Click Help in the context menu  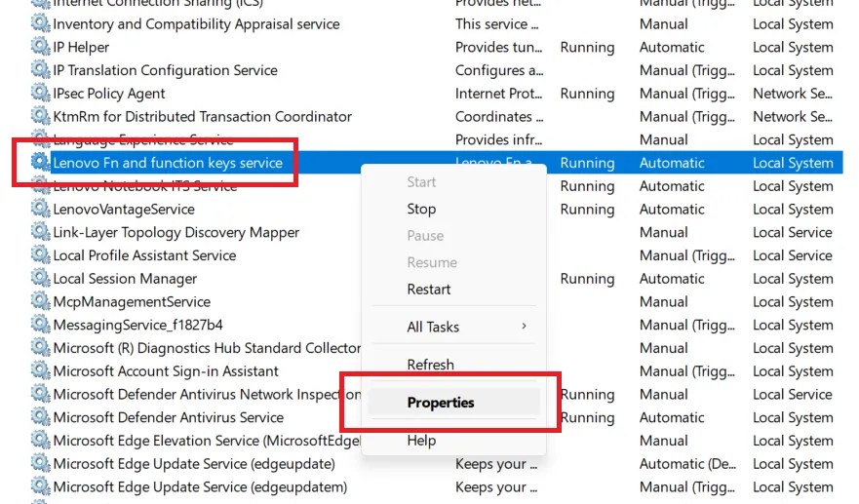click(x=421, y=440)
